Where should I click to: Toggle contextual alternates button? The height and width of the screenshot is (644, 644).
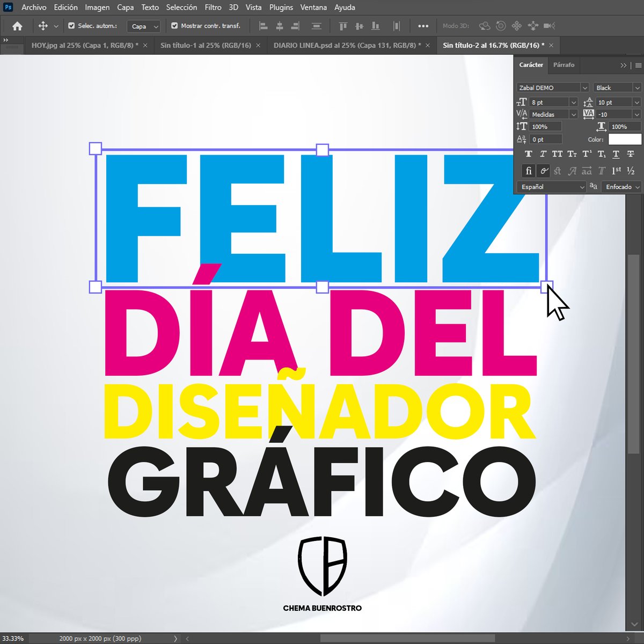[544, 171]
